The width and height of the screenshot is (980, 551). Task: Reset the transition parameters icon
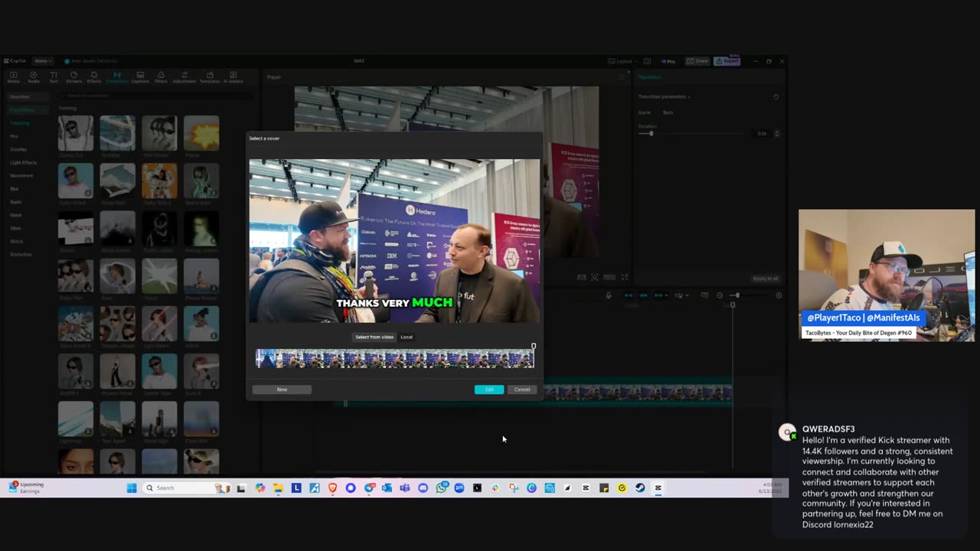(x=776, y=97)
